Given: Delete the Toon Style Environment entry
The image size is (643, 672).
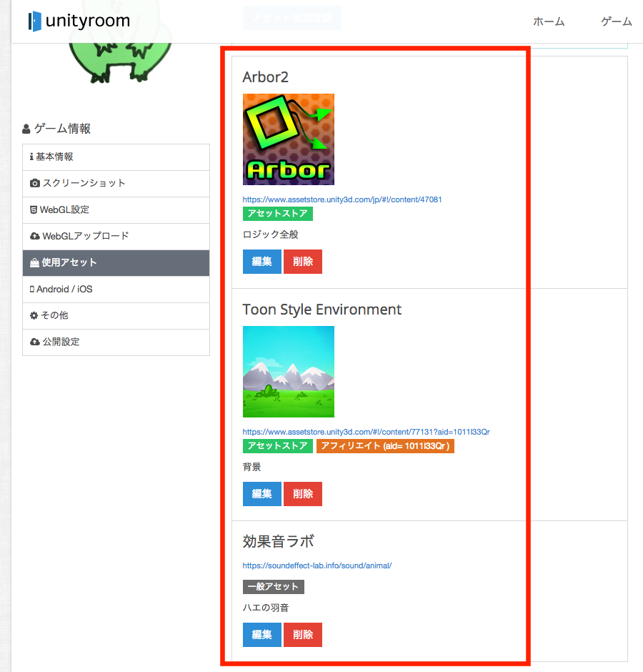Looking at the screenshot, I should pyautogui.click(x=303, y=494).
